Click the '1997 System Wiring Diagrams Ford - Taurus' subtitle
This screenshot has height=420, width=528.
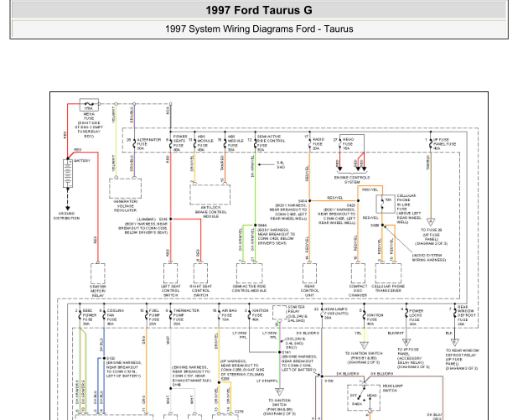point(259,29)
